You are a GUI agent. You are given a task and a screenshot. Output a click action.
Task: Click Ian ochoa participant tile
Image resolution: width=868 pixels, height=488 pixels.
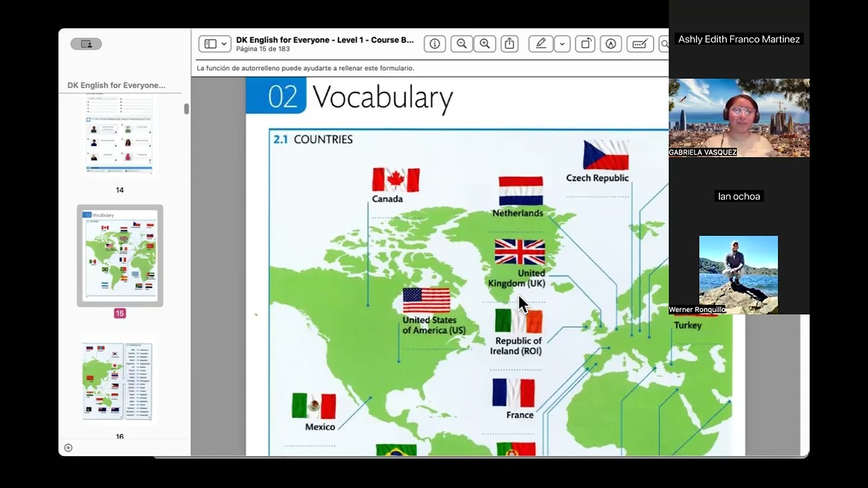point(739,197)
